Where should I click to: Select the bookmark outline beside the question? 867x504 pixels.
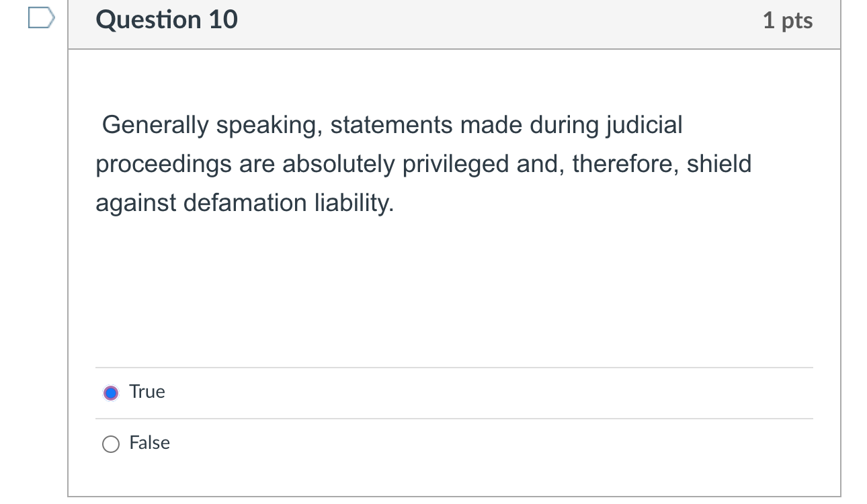[38, 17]
